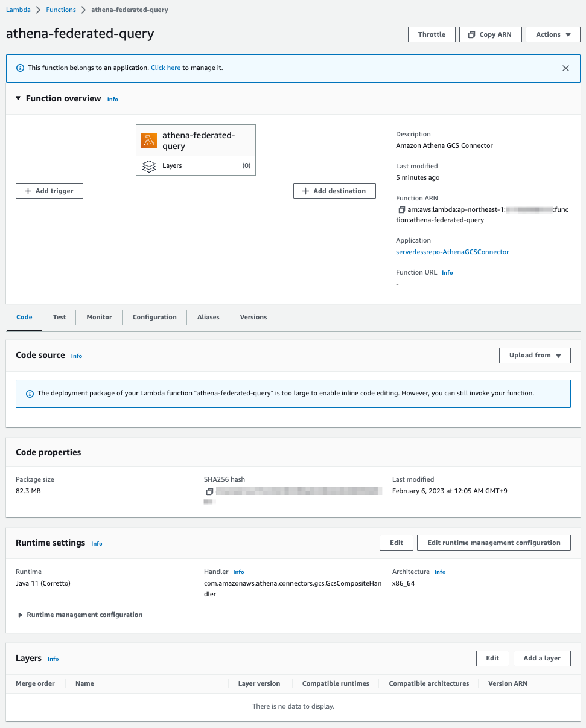Click the Compatible architectures column header

tap(428, 683)
